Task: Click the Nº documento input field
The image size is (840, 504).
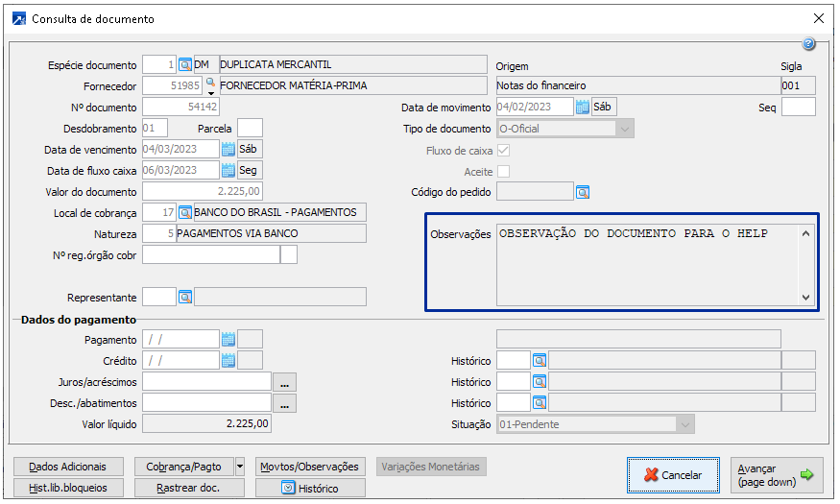Action: [180, 108]
